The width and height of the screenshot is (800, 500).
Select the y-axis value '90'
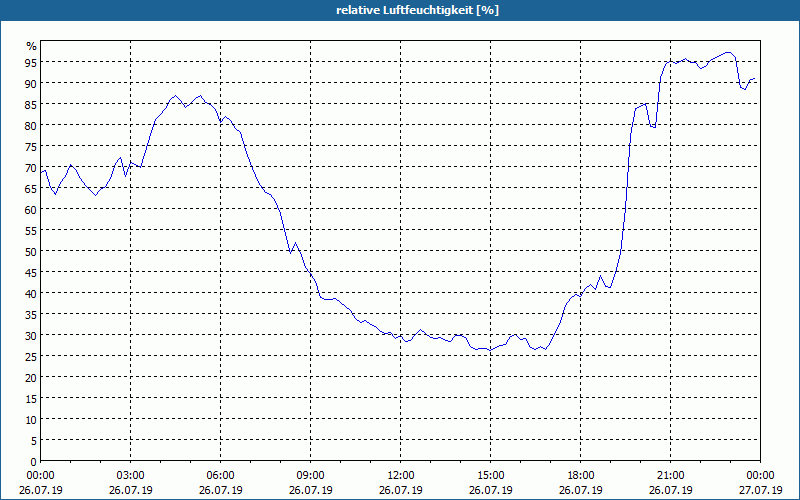click(30, 83)
